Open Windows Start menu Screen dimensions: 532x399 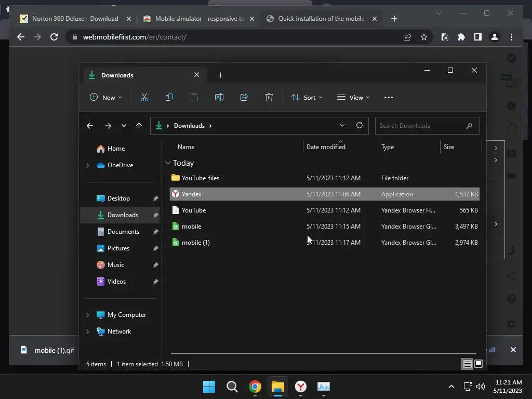(209, 387)
